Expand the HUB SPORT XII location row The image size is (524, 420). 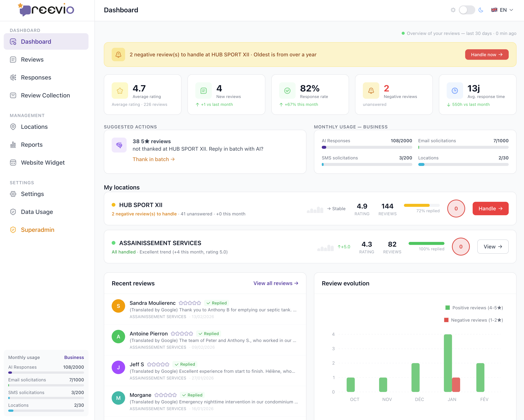[141, 205]
